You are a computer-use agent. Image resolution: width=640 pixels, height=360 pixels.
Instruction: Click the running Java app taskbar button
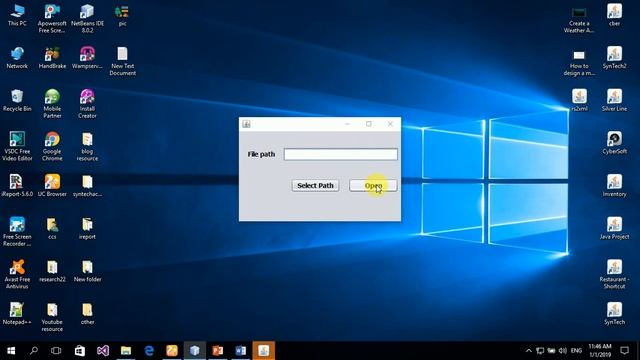(x=264, y=351)
